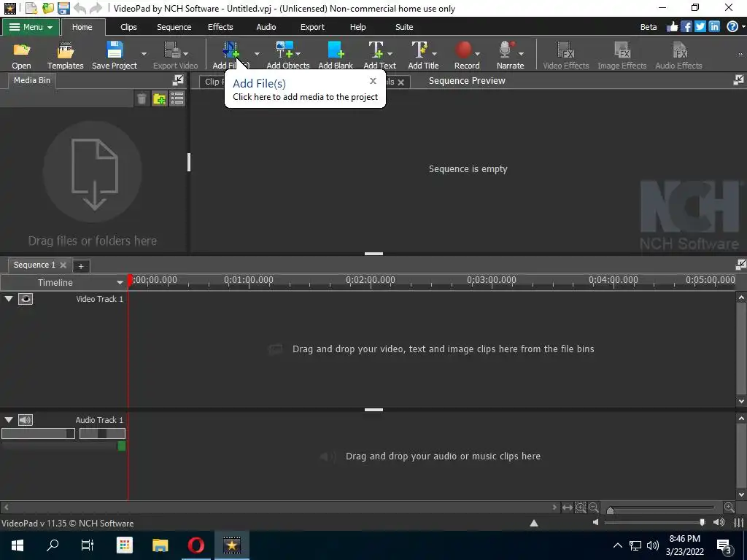747x560 pixels.
Task: Zoom timeline to fit with double-arrow icon
Action: (568, 507)
